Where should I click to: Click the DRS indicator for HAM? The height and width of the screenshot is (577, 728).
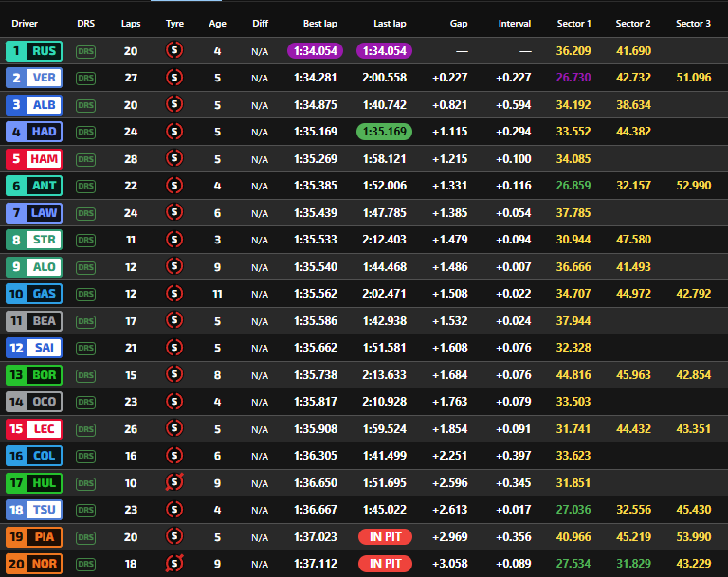(86, 159)
